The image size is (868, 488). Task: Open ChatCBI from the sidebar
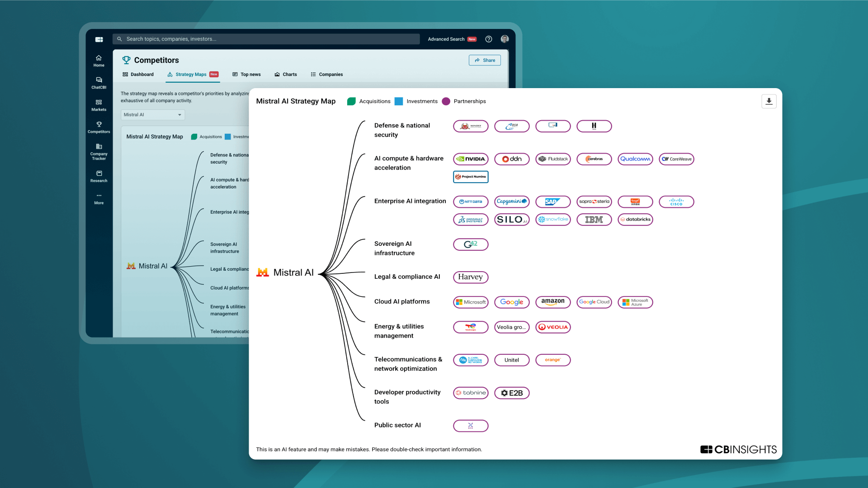point(99,83)
